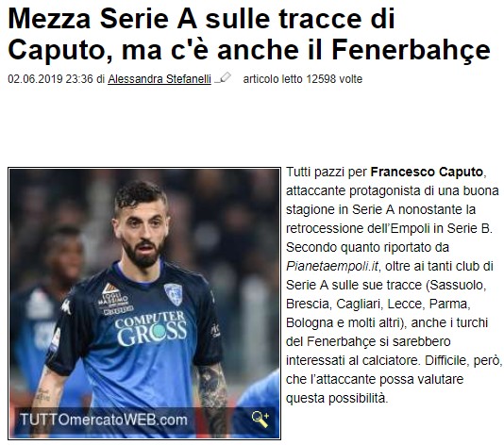Image resolution: width=504 pixels, height=445 pixels.
Task: Click the Computer Gross sponsor logo
Action: [x=151, y=328]
